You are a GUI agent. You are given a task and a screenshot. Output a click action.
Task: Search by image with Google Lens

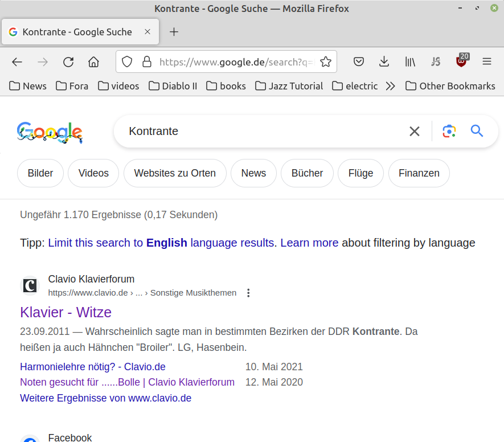point(449,131)
